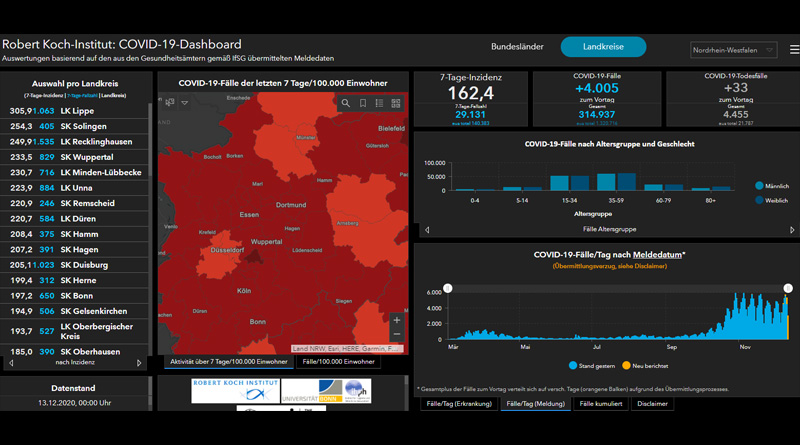
Task: Select SK Gelsenkirchen row
Action: click(x=74, y=311)
